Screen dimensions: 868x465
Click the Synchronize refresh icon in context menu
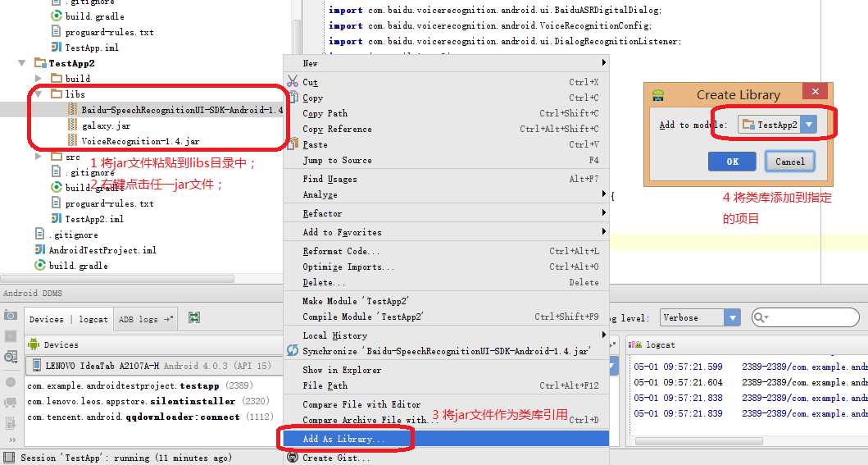pyautogui.click(x=293, y=350)
